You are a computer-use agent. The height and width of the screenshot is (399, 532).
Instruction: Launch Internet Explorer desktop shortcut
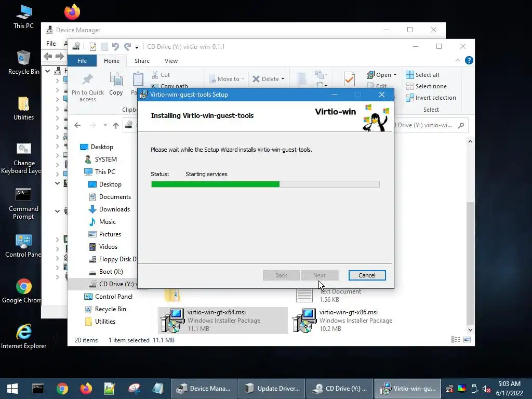[x=23, y=337]
